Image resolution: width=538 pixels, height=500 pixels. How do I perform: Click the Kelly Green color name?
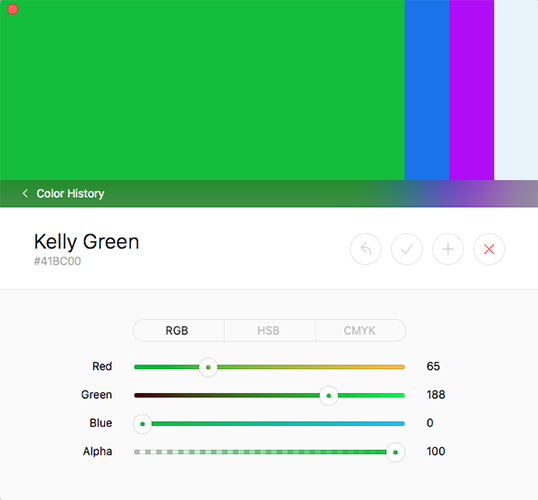[x=86, y=242]
